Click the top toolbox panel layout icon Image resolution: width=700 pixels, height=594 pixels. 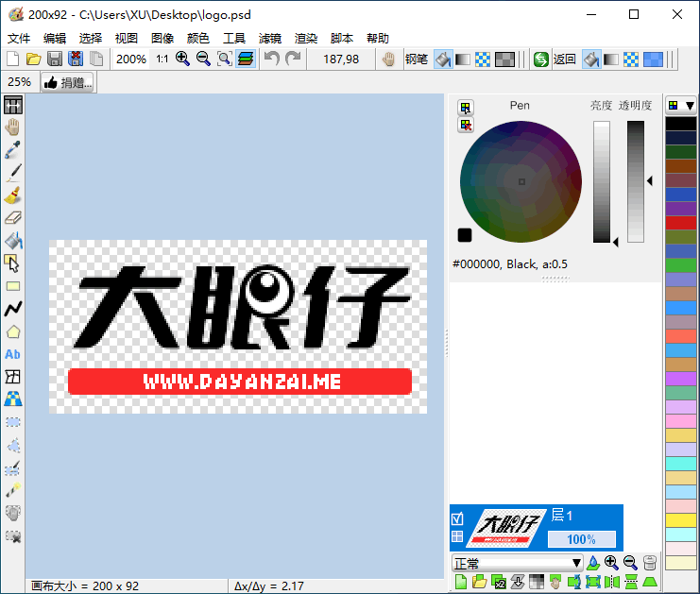[x=13, y=106]
